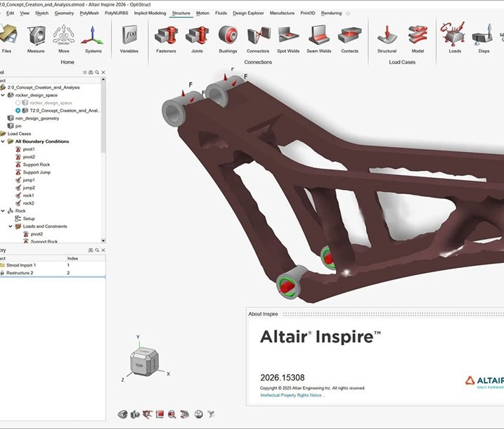Switch to the Sketch tab
The height and width of the screenshot is (429, 504).
tap(41, 13)
